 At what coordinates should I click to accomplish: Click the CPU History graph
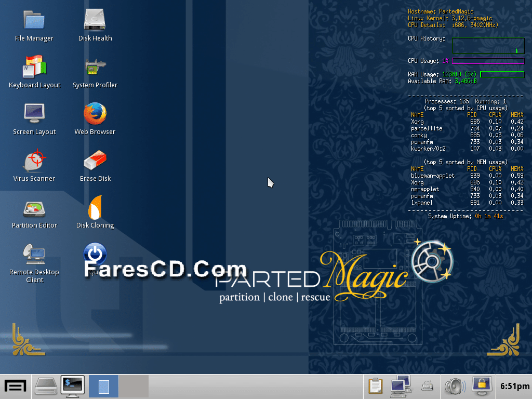pos(488,46)
